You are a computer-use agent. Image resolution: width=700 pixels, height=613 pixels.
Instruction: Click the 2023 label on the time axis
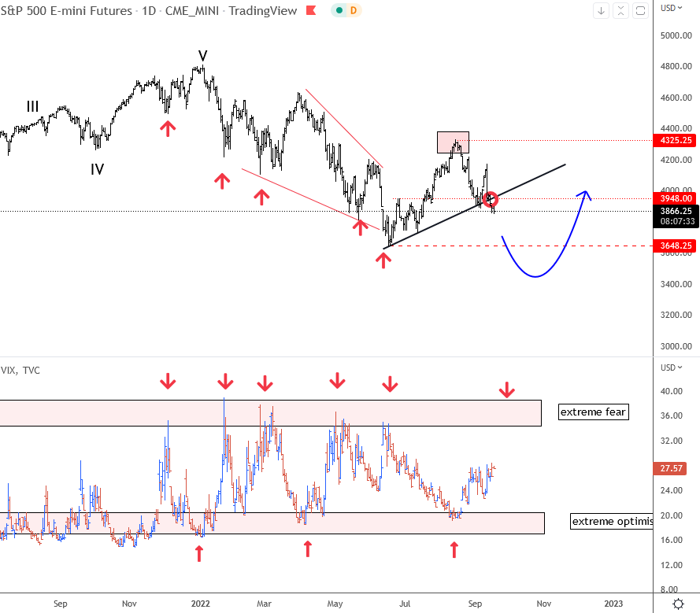click(613, 604)
